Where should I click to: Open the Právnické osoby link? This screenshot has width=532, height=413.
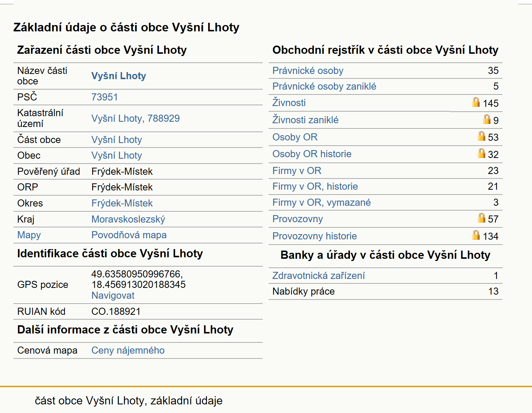[x=308, y=71]
